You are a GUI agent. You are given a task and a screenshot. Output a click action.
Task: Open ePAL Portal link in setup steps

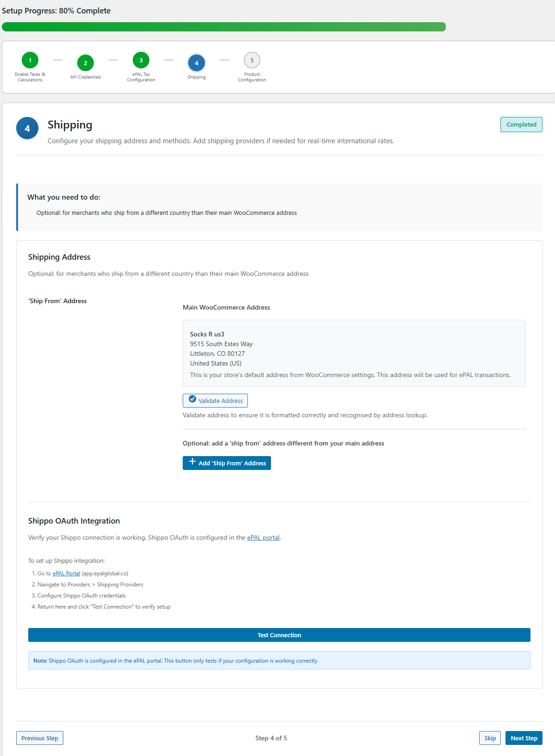67,573
